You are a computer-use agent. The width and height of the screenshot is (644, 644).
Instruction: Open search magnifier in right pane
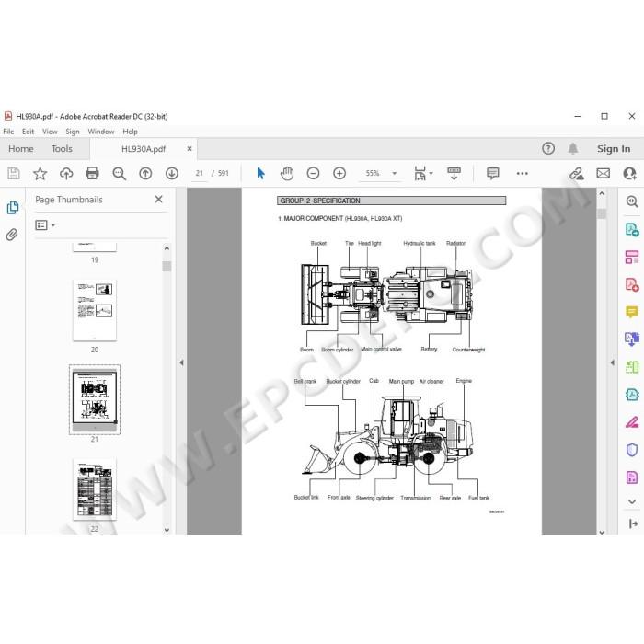pos(632,201)
